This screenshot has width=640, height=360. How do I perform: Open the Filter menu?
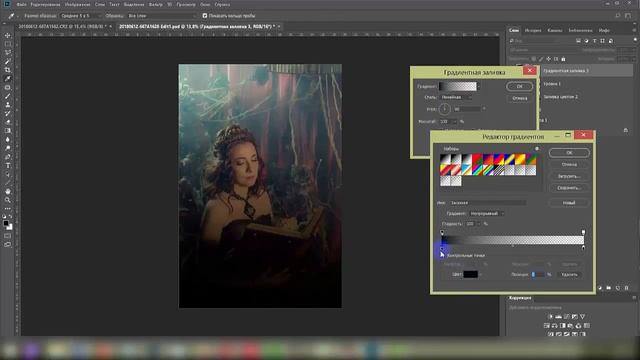[x=156, y=4]
